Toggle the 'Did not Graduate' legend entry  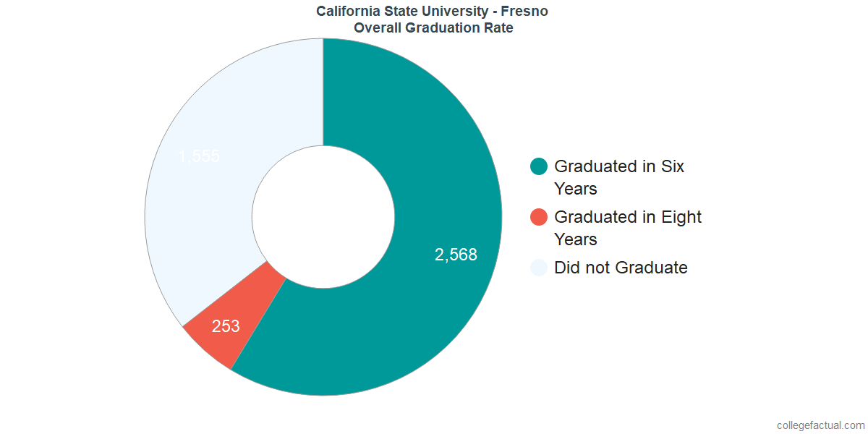pos(621,268)
